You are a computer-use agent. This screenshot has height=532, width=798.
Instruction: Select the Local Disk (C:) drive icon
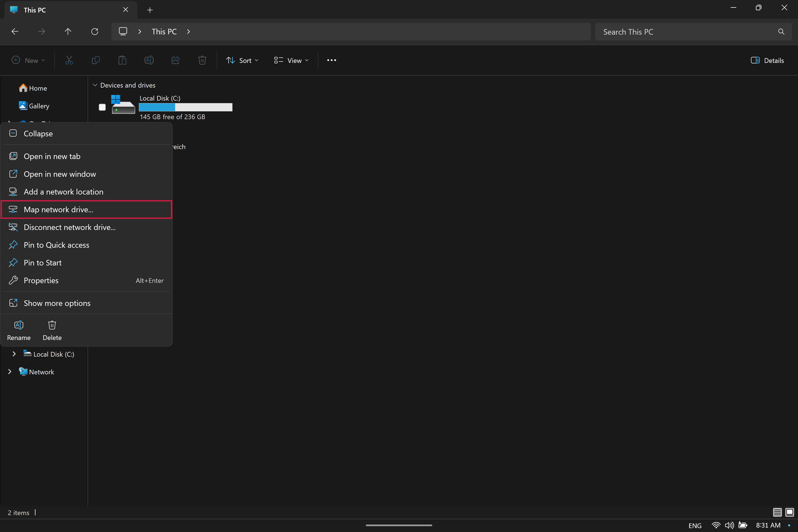point(123,104)
